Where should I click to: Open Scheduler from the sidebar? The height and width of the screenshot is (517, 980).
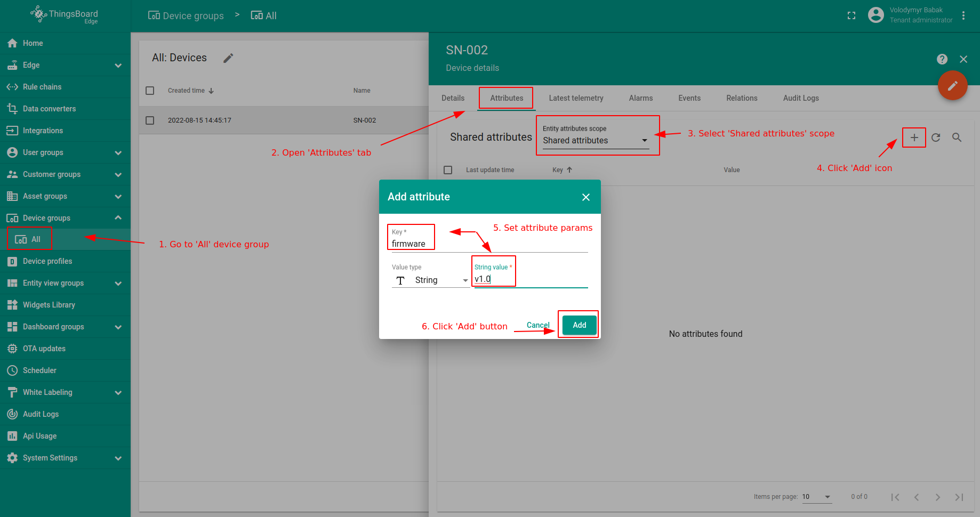pyautogui.click(x=65, y=370)
